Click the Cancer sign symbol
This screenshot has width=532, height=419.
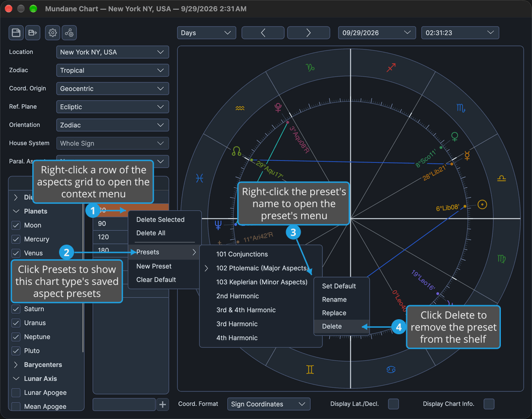click(391, 370)
